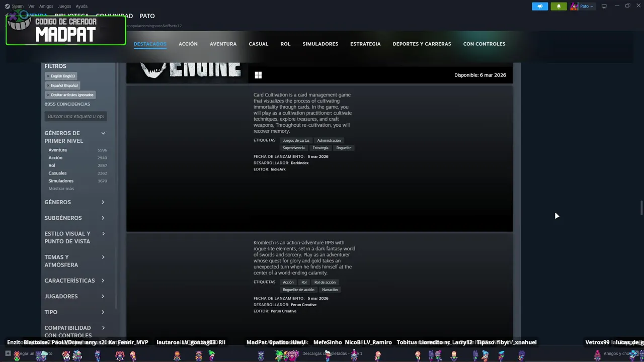
Task: Click the page scrollbar thumb
Action: coord(641,208)
